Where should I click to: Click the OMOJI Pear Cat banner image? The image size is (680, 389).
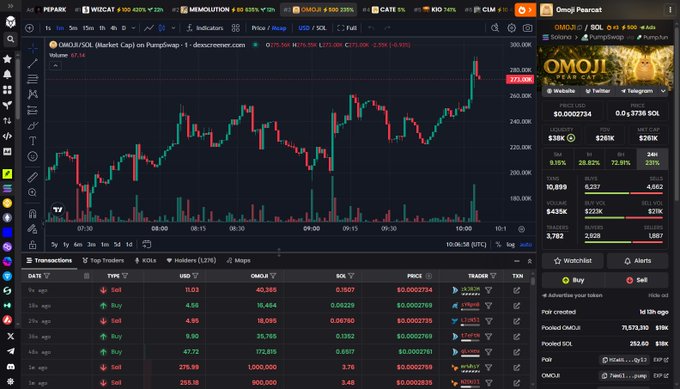pyautogui.click(x=605, y=66)
